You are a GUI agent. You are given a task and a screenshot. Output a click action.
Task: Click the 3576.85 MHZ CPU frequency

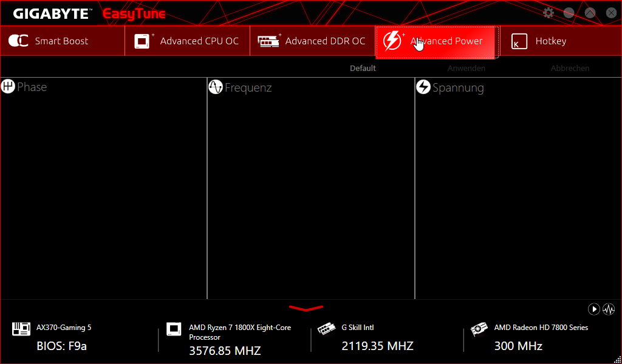click(x=225, y=351)
